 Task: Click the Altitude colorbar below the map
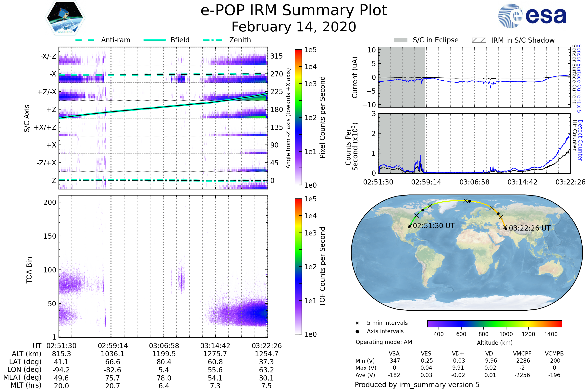494,324
